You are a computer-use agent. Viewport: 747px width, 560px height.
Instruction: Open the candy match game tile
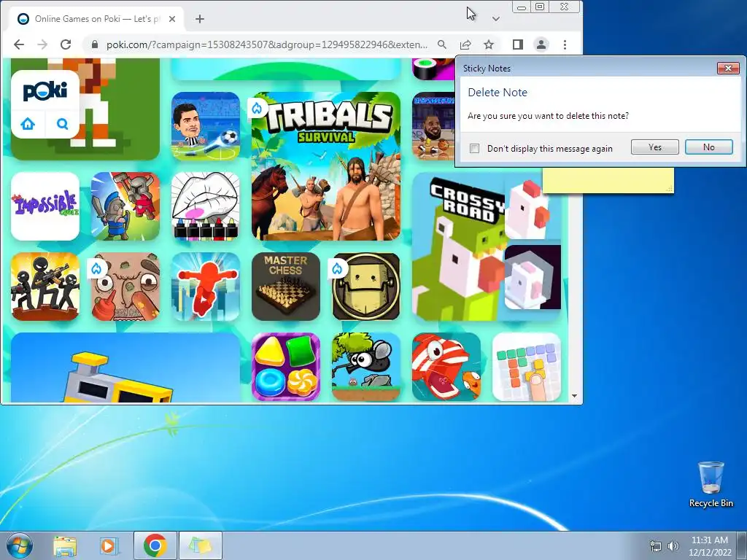pyautogui.click(x=286, y=367)
